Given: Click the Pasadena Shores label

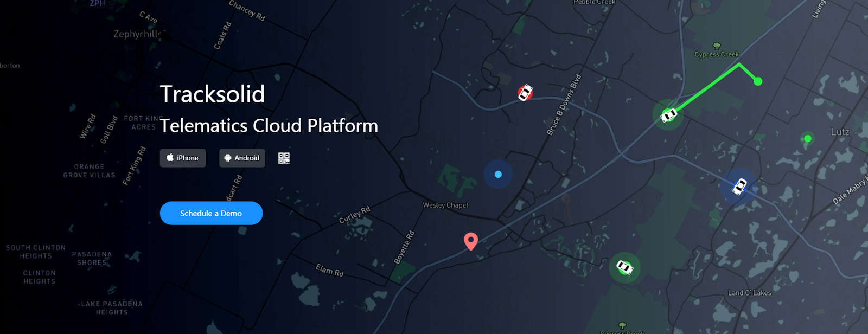Looking at the screenshot, I should [92, 258].
